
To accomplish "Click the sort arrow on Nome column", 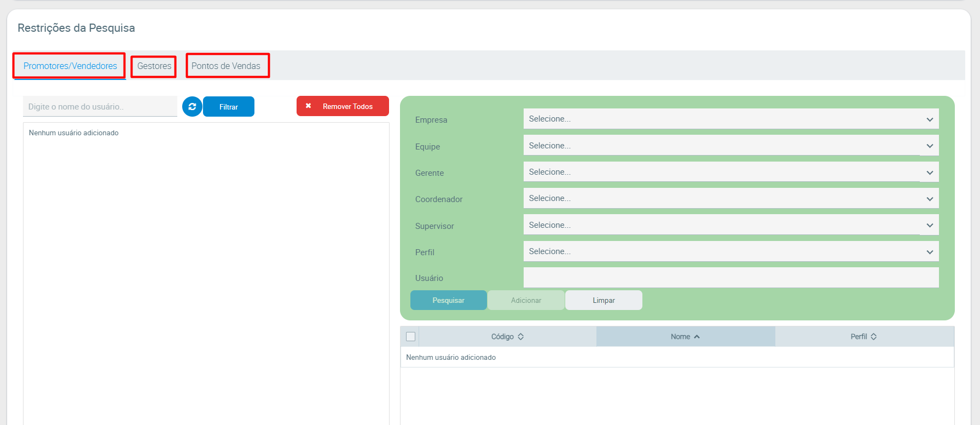I will pyautogui.click(x=697, y=337).
